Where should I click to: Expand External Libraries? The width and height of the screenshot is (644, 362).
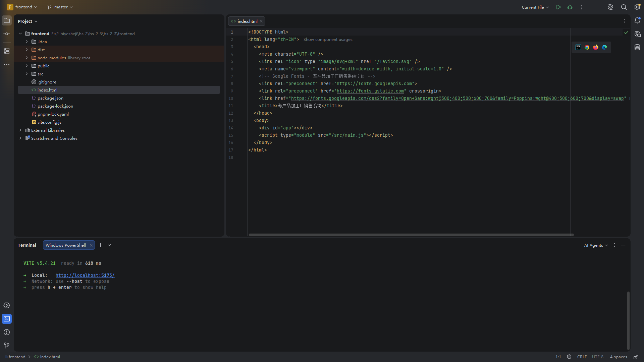20,130
